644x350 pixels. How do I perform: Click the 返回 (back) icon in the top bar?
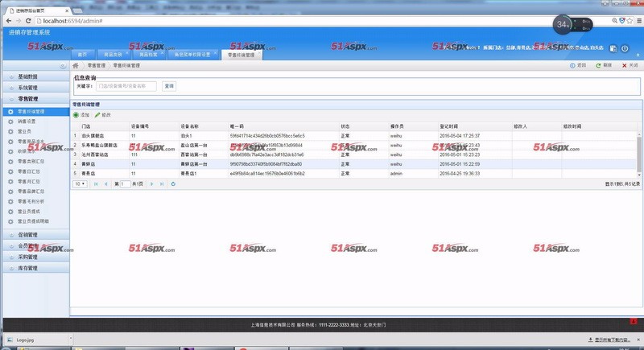pos(572,65)
